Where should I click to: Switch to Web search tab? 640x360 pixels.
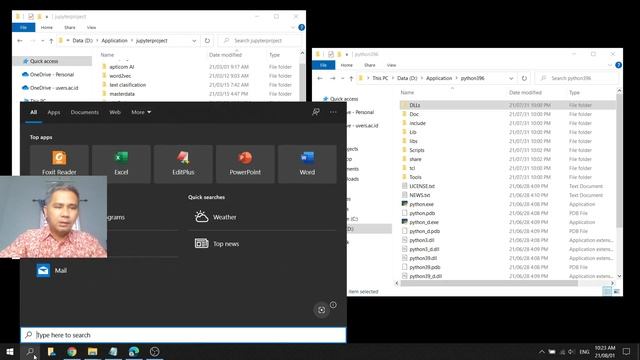[115, 112]
